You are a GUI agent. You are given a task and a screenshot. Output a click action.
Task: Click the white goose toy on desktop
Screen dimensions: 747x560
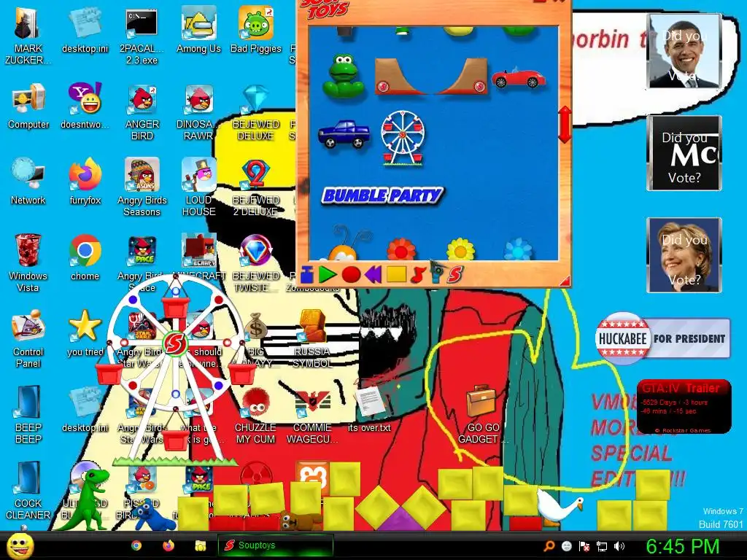pyautogui.click(x=560, y=506)
